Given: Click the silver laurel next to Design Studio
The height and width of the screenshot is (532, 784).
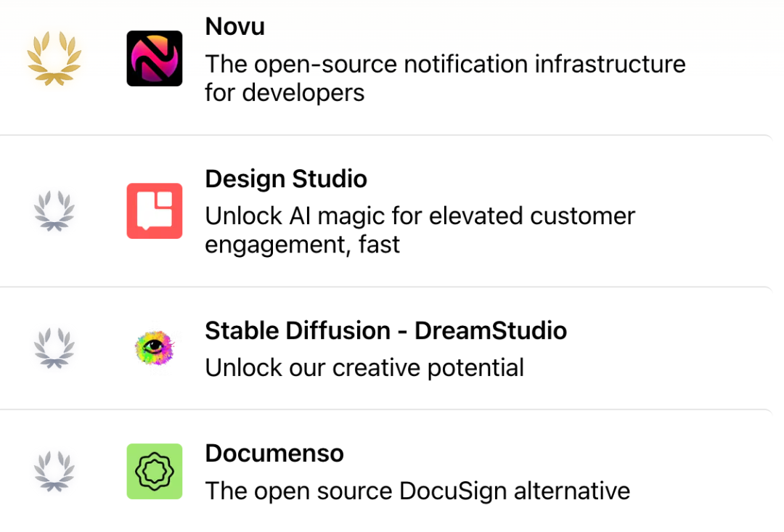Looking at the screenshot, I should click(x=54, y=210).
